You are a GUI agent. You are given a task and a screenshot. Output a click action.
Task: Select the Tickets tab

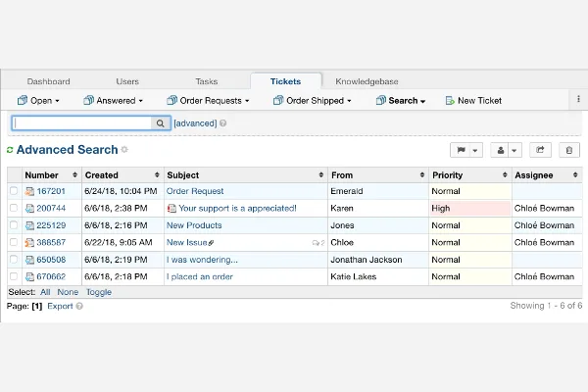286,81
